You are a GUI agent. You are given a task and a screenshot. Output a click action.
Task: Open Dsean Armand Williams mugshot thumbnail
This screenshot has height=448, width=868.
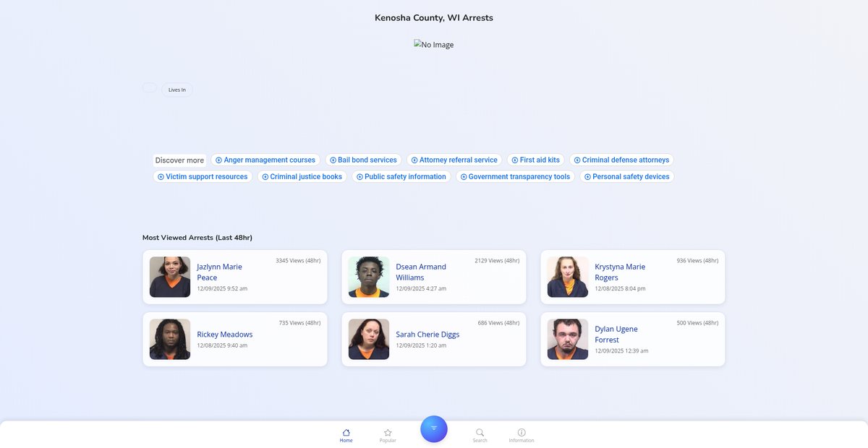click(369, 277)
